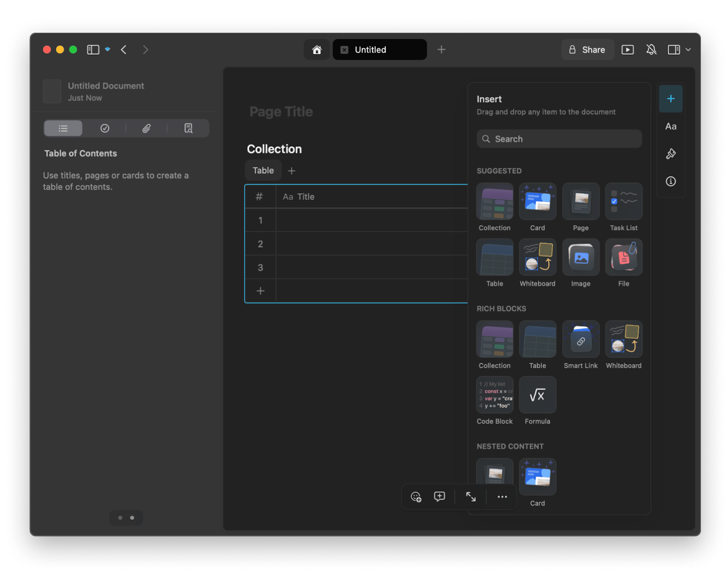728x580 pixels.
Task: Click the home icon in tab bar
Action: tap(317, 50)
